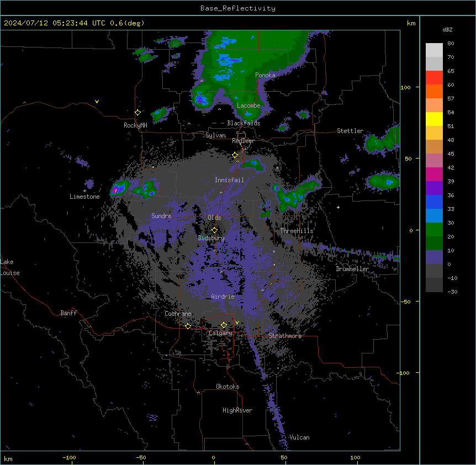Click the Didsbury town label
This screenshot has height=465, width=476.
coord(211,238)
